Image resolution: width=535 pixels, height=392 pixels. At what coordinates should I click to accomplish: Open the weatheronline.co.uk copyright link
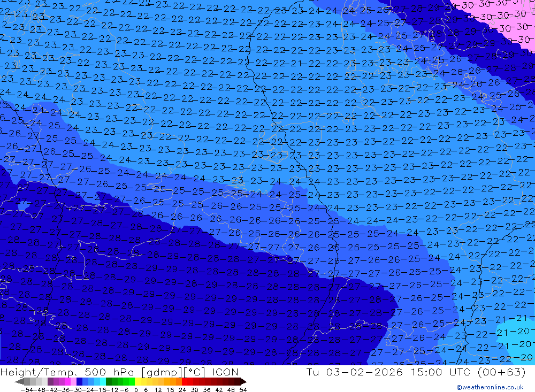490,387
